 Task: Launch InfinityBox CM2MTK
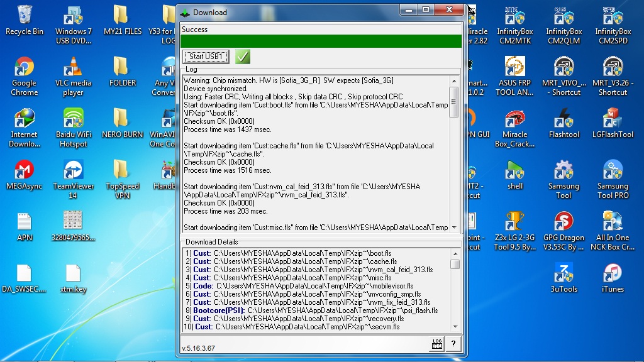[x=514, y=25]
